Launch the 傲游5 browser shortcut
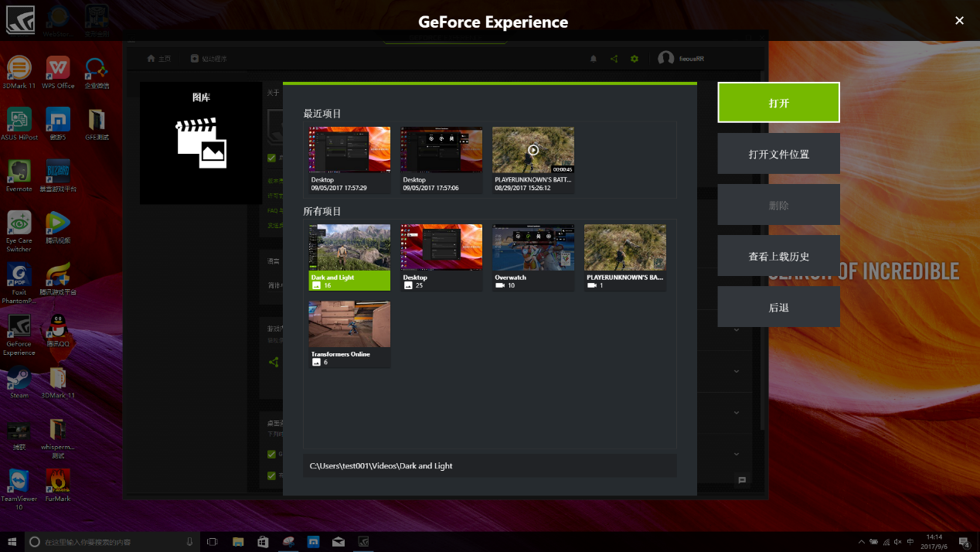This screenshot has width=980, height=552. point(58,124)
